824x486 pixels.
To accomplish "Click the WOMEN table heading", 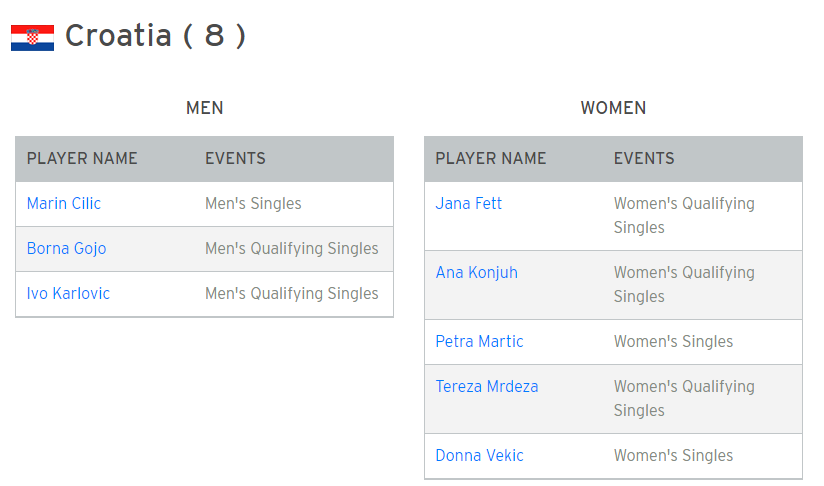I will click(x=613, y=108).
